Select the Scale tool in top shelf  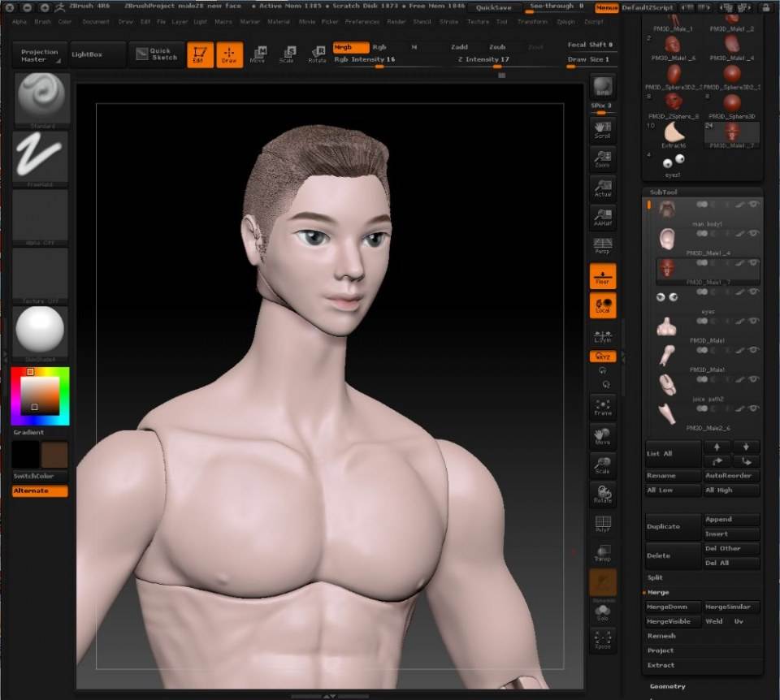(287, 54)
